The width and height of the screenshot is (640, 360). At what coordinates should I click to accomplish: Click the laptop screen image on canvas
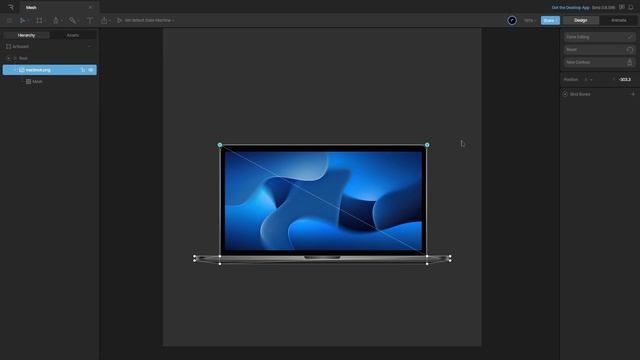tap(323, 201)
